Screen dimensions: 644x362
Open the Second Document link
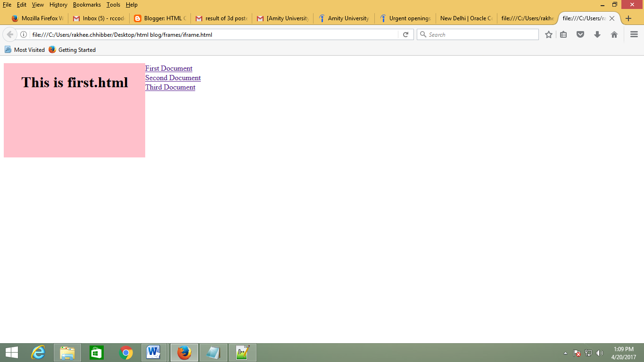click(x=173, y=78)
